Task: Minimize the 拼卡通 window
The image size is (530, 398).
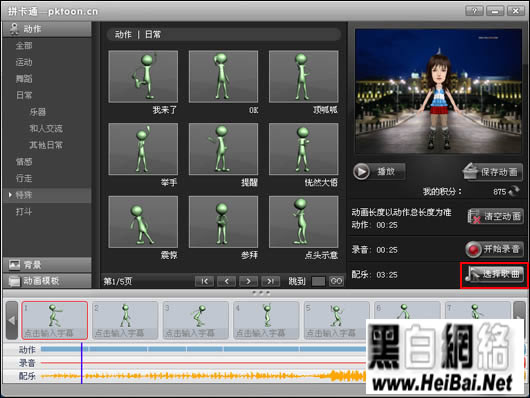Action: pos(495,11)
